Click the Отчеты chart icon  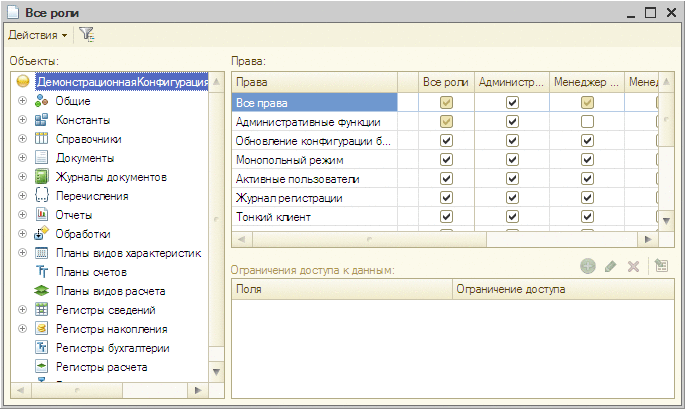pyautogui.click(x=42, y=215)
